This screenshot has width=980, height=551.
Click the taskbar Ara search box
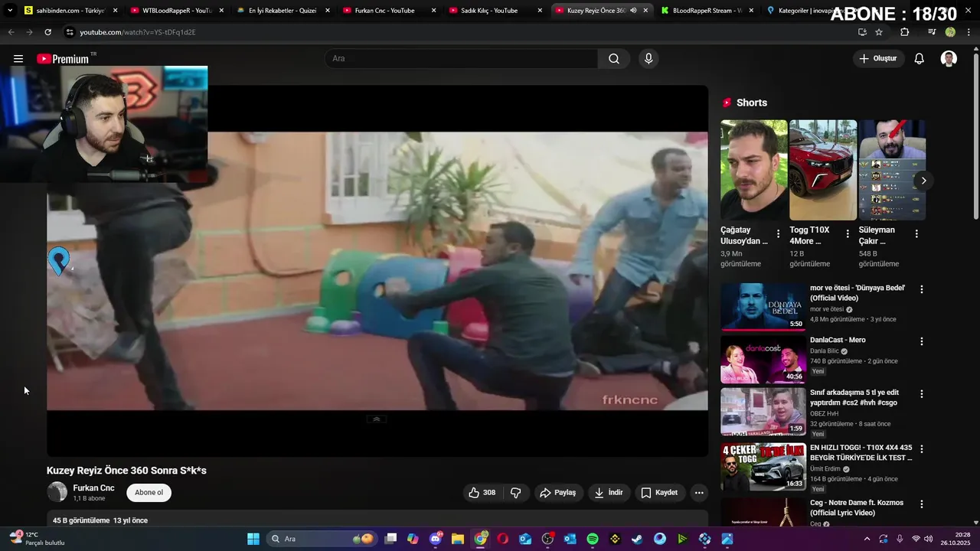click(322, 539)
